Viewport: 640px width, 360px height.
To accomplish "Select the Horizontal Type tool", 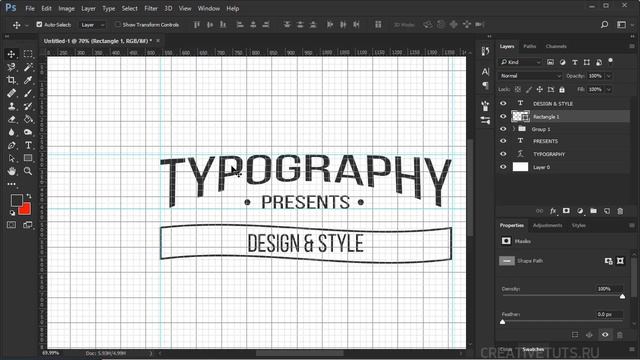I will coord(28,145).
